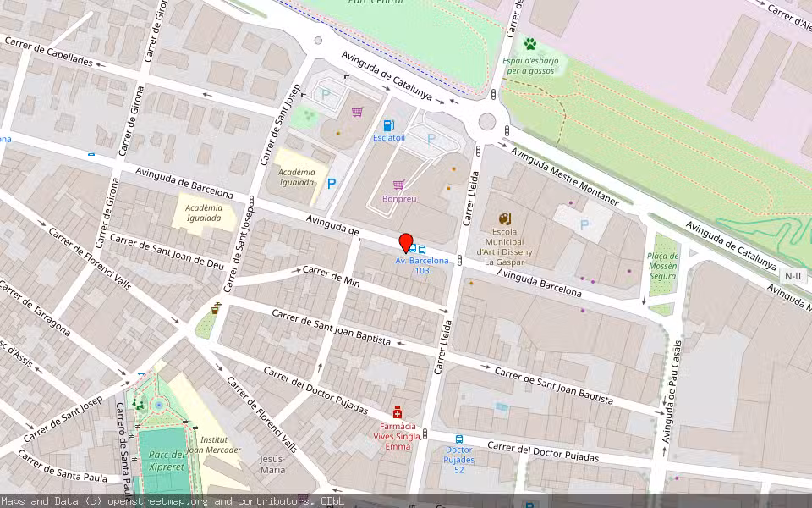Click the Avinguda de Pau Casals label
Image resolution: width=812 pixels, height=508 pixels.
672,391
